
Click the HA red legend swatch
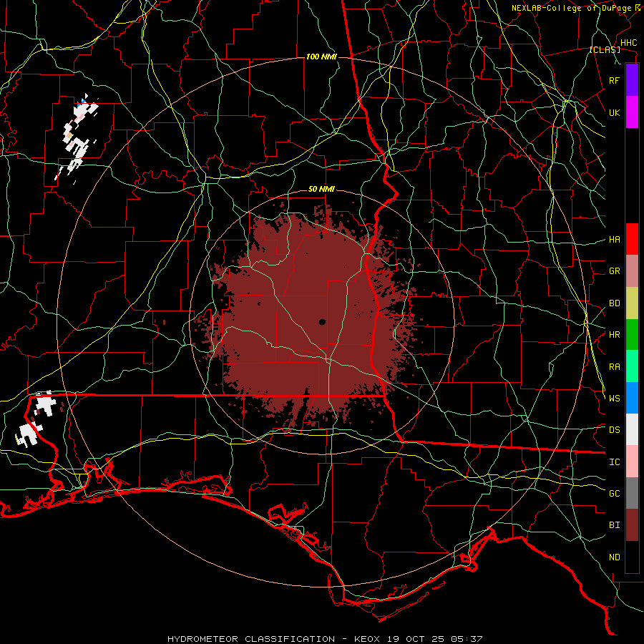click(x=632, y=239)
